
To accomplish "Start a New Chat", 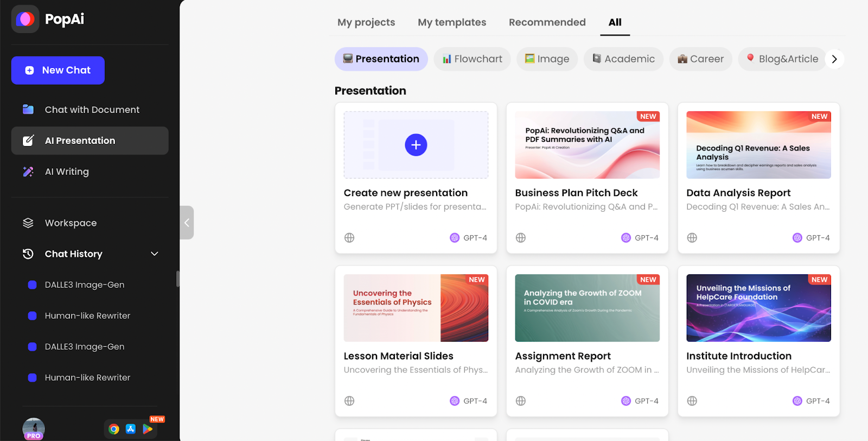I will pos(58,70).
